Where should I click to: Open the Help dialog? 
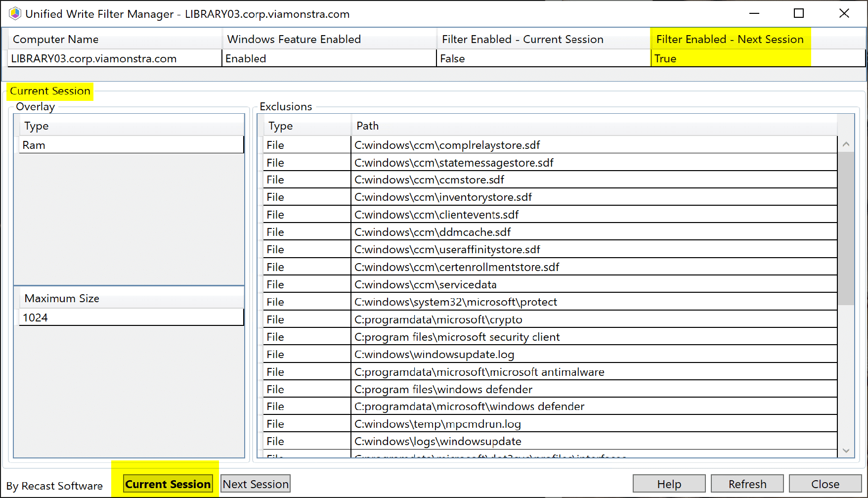(669, 484)
